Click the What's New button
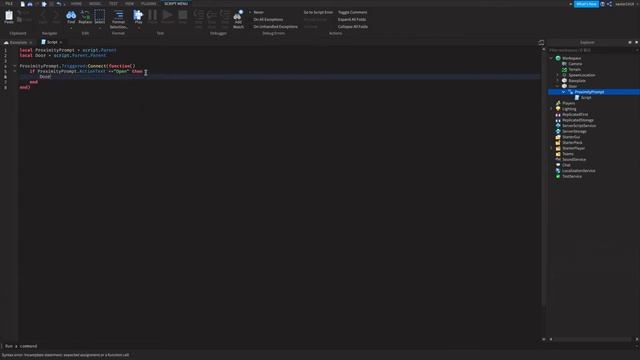640x360 pixels. (x=587, y=4)
